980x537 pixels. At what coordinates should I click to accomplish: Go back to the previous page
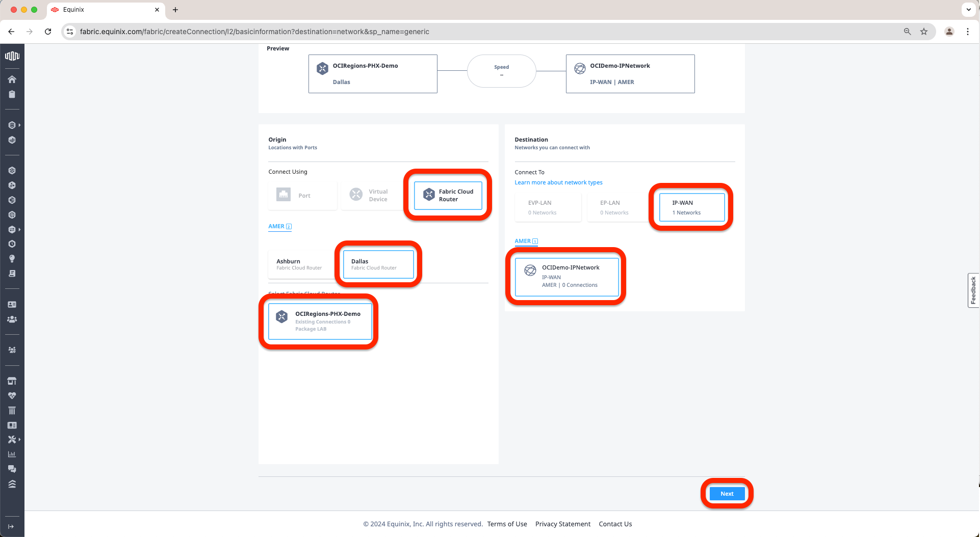coord(11,32)
